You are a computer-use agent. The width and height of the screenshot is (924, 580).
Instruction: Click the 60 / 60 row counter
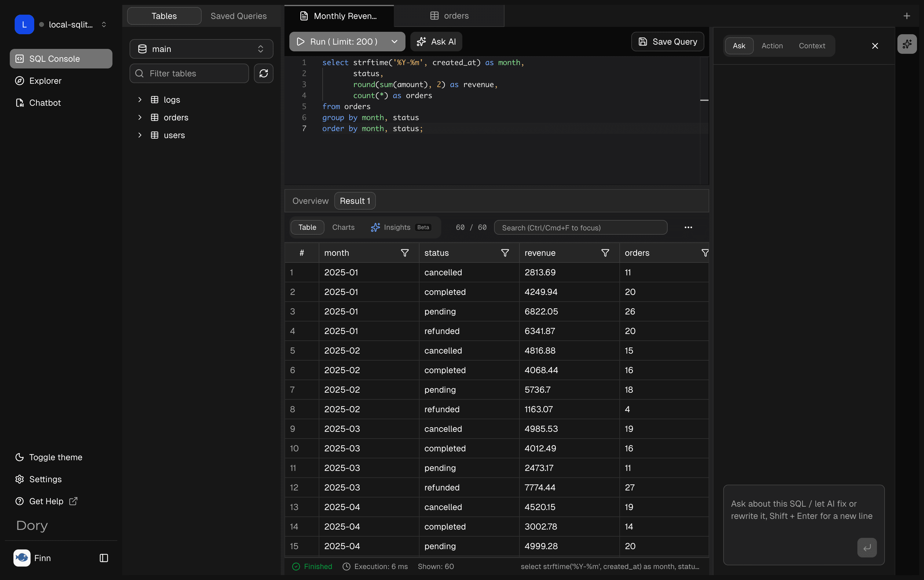471,227
